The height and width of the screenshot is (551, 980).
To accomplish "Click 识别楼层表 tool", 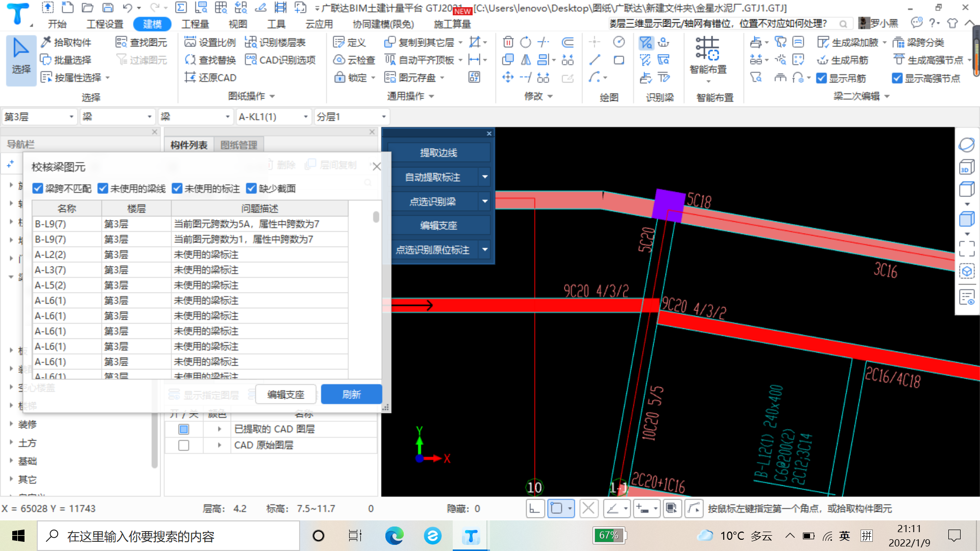I will coord(276,42).
